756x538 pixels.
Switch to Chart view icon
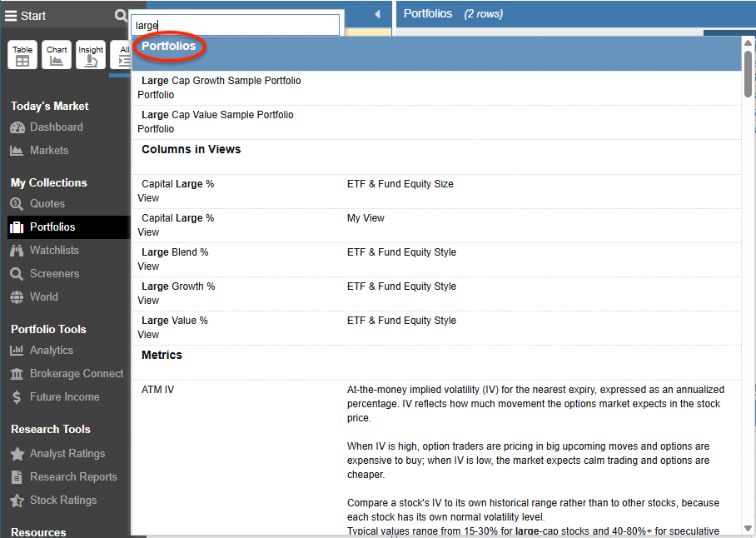point(57,55)
